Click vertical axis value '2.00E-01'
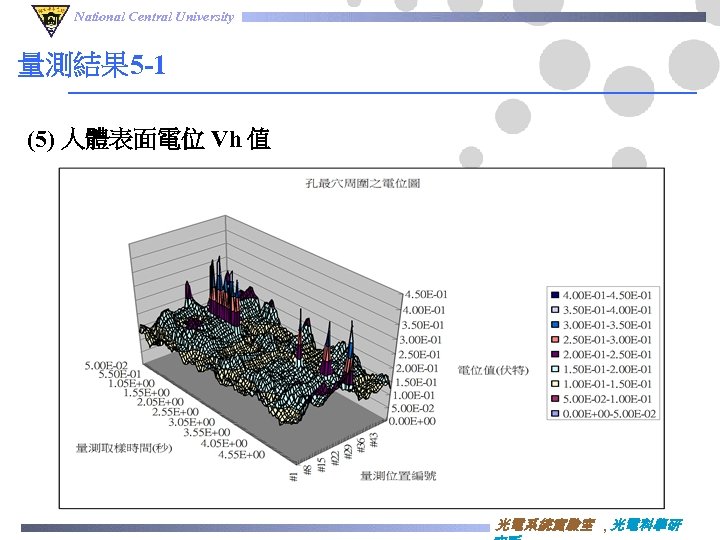The image size is (720, 540). pos(417,368)
